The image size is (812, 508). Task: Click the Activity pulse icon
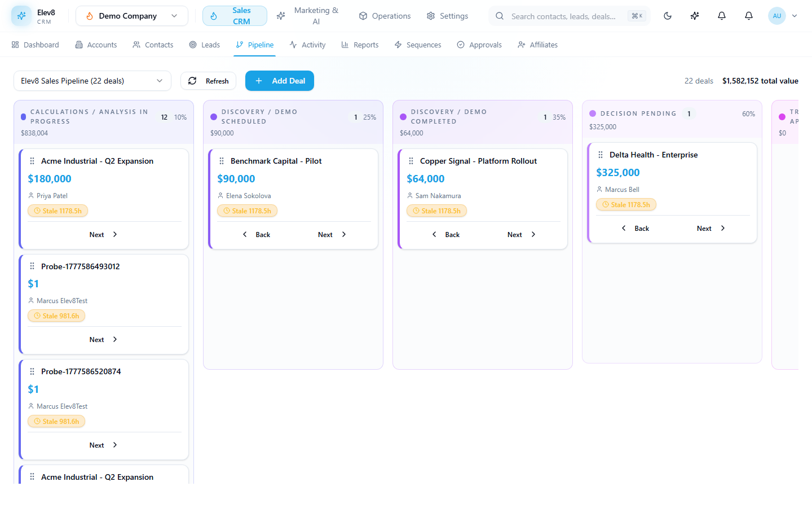click(x=293, y=45)
